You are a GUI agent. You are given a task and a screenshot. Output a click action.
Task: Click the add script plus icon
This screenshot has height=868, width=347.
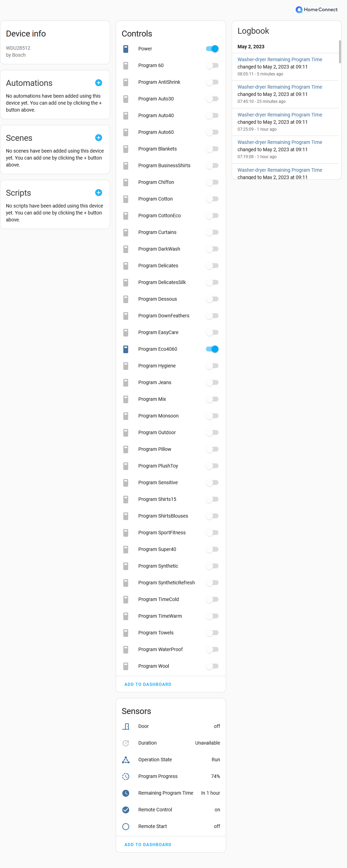click(x=99, y=193)
